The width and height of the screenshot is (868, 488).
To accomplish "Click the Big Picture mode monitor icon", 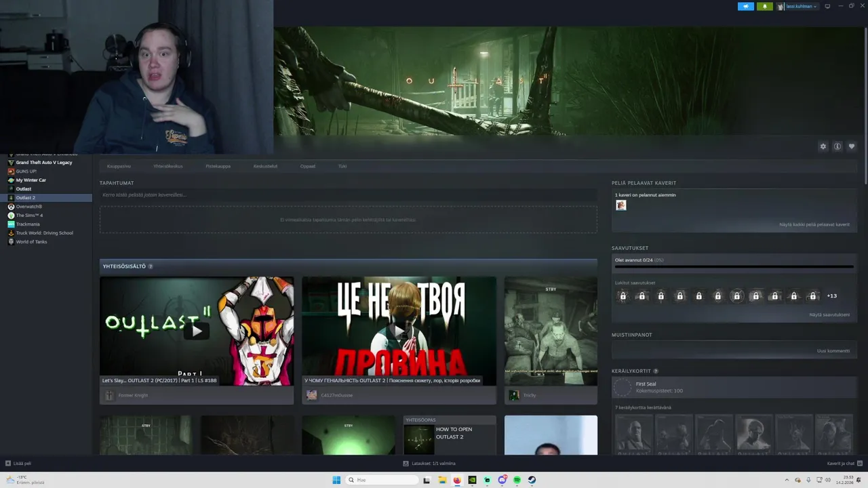I will pos(827,6).
